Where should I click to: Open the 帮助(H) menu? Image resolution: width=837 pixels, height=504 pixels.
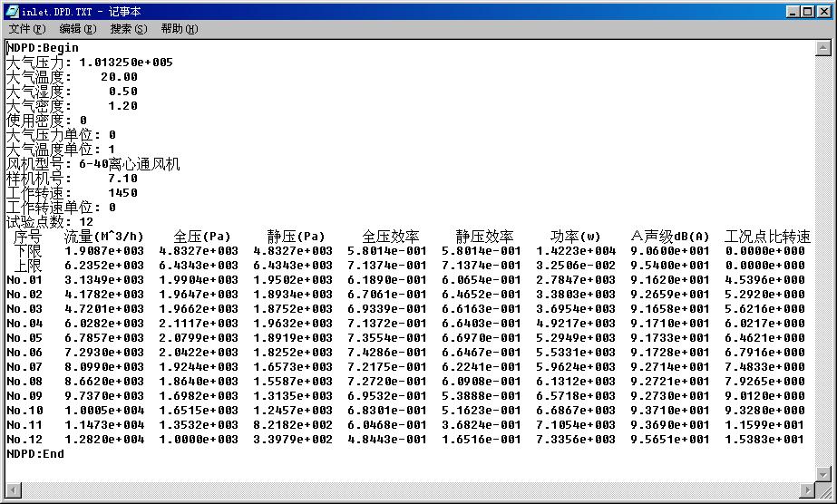pyautogui.click(x=179, y=29)
